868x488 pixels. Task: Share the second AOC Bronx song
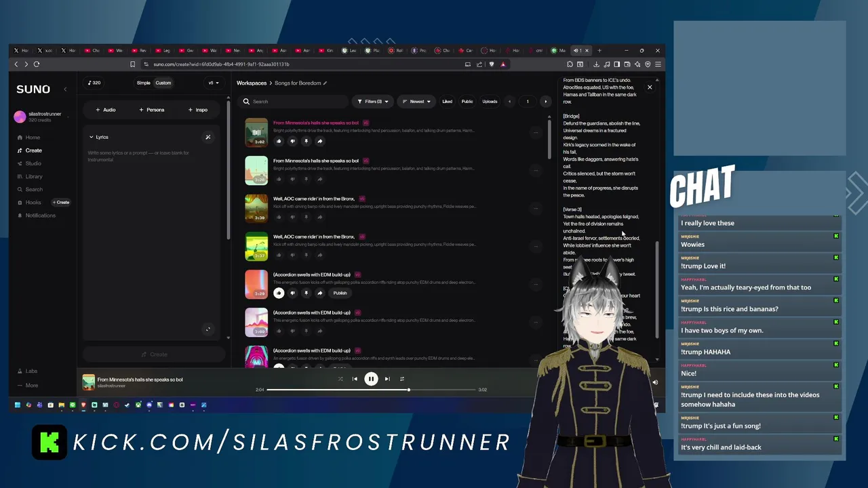click(319, 255)
